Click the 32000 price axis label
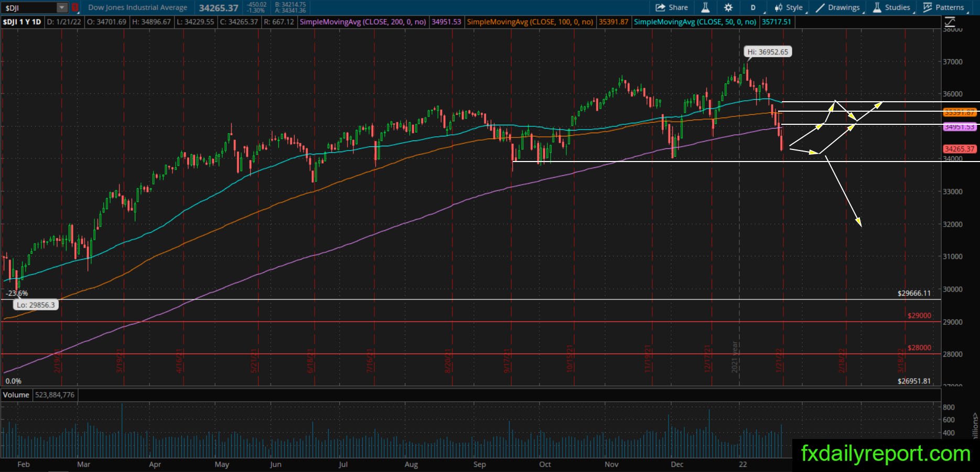The height and width of the screenshot is (472, 980). 953,224
